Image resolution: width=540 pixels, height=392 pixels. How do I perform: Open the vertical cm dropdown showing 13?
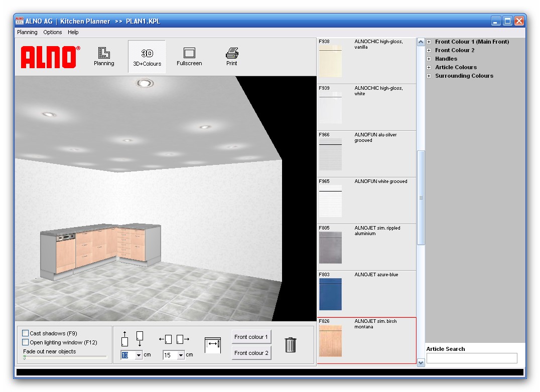(138, 355)
